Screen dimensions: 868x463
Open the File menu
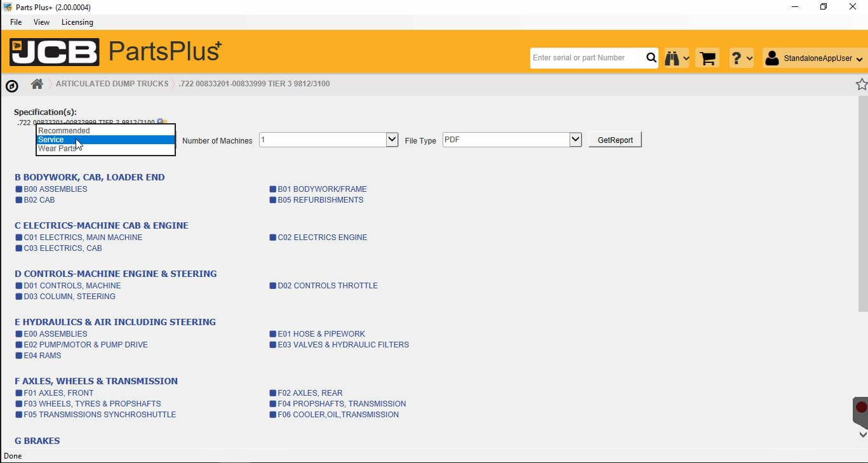click(16, 22)
